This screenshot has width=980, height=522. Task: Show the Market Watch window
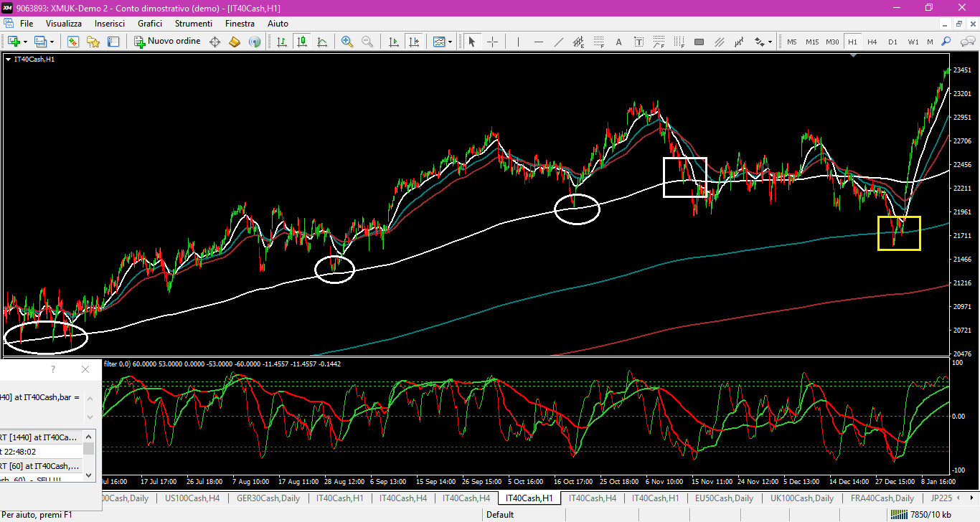(73, 42)
